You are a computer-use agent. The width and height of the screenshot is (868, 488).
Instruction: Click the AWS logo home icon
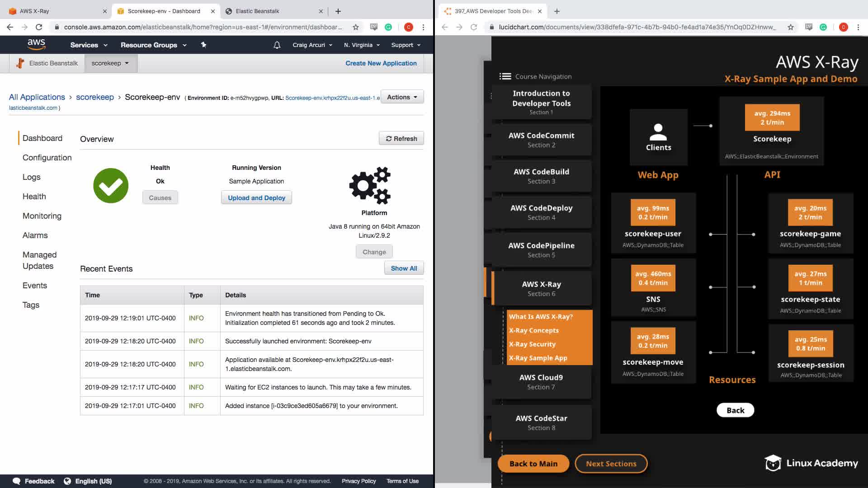tap(36, 44)
